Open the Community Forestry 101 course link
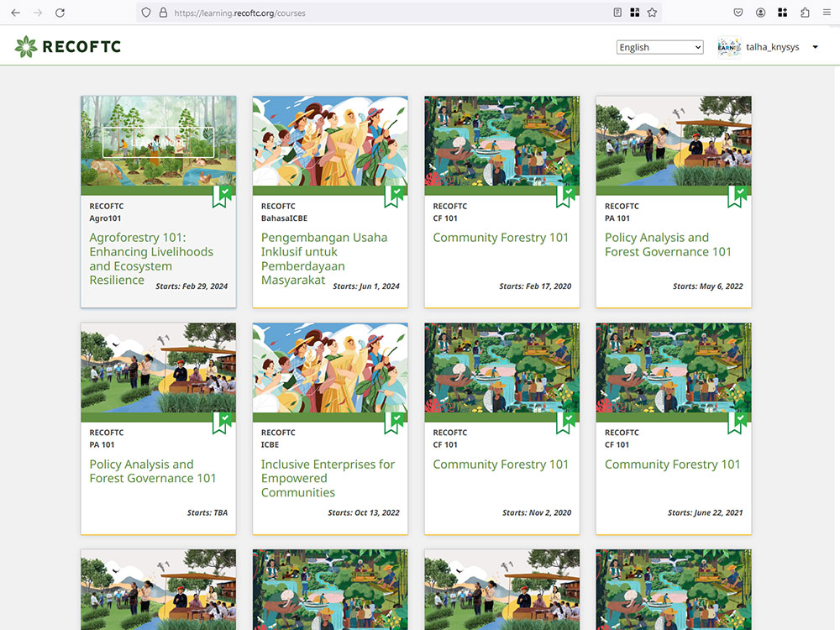Screen dimensions: 840x630 click(499, 238)
